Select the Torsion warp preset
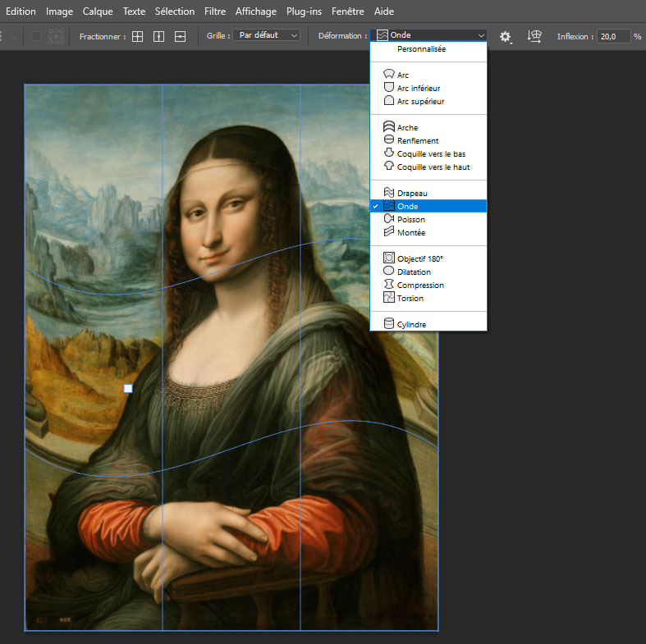The height and width of the screenshot is (644, 646). 428,298
